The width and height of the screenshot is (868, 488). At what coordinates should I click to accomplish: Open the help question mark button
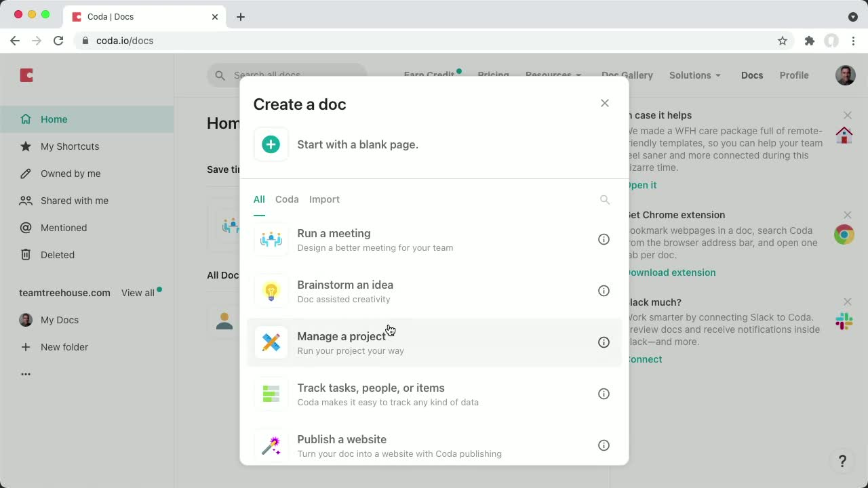842,460
